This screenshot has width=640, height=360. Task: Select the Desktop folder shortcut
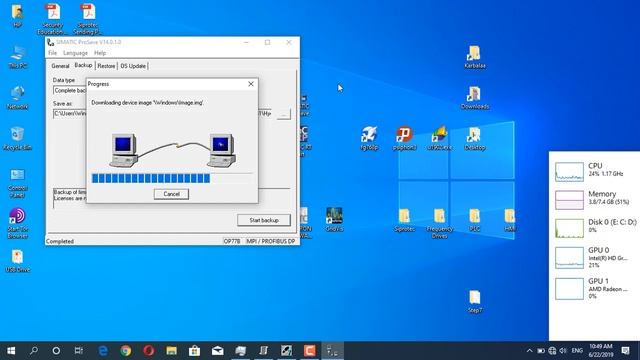click(x=474, y=139)
